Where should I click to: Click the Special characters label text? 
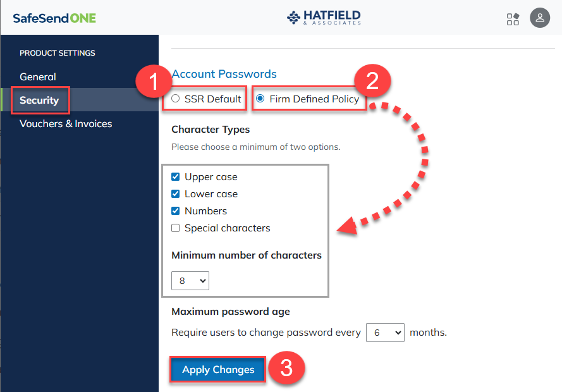point(227,228)
